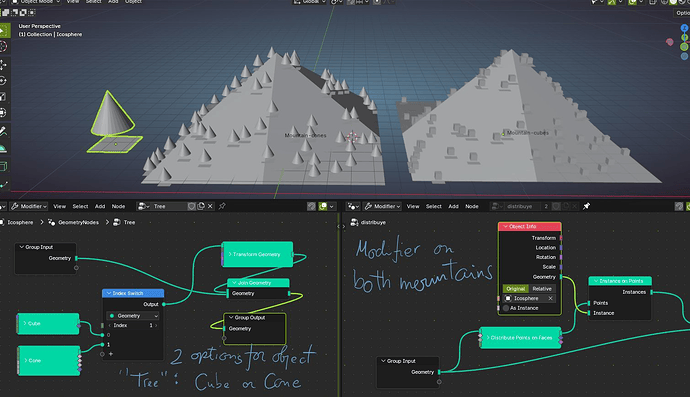Image resolution: width=690 pixels, height=397 pixels.
Task: Collapse the Instance on Points node
Action: (x=596, y=281)
